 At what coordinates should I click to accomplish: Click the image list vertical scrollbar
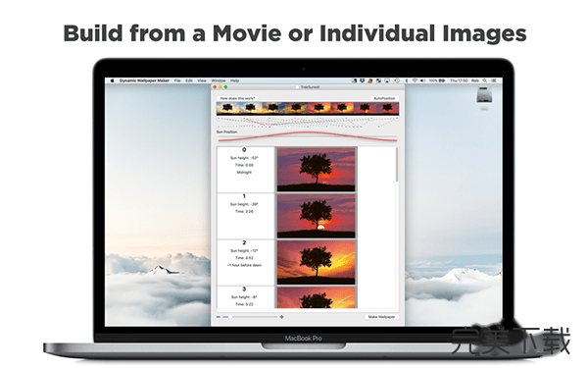click(397, 228)
